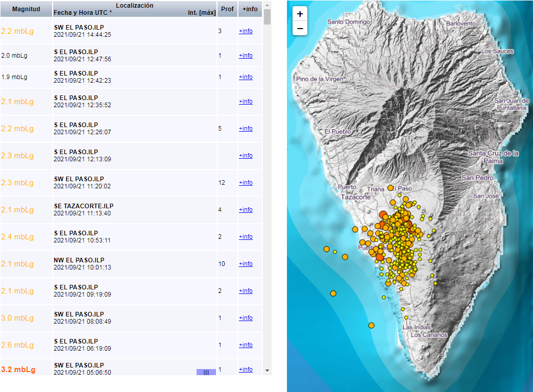
Task: Click the date 2021/09/21 14:44:25
Action: [x=82, y=35]
